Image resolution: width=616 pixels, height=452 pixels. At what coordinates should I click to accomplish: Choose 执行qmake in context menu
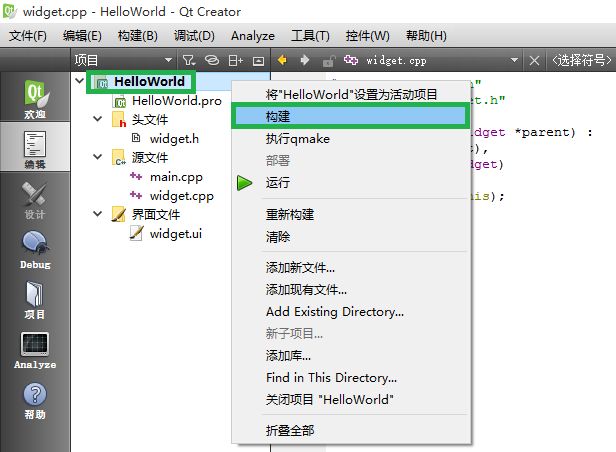351,139
